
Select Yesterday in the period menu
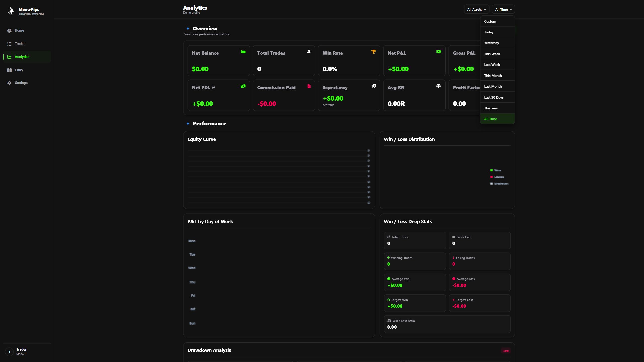[x=498, y=43]
